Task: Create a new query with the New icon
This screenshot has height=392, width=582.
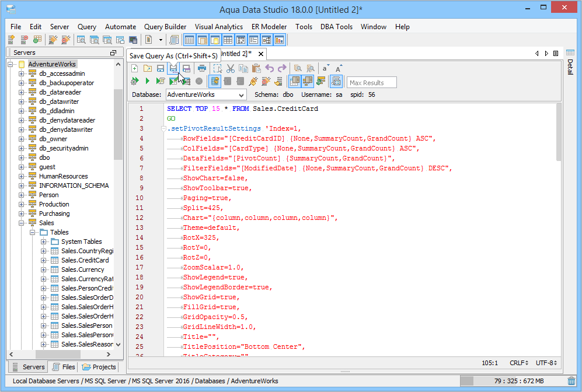Action: 135,68
